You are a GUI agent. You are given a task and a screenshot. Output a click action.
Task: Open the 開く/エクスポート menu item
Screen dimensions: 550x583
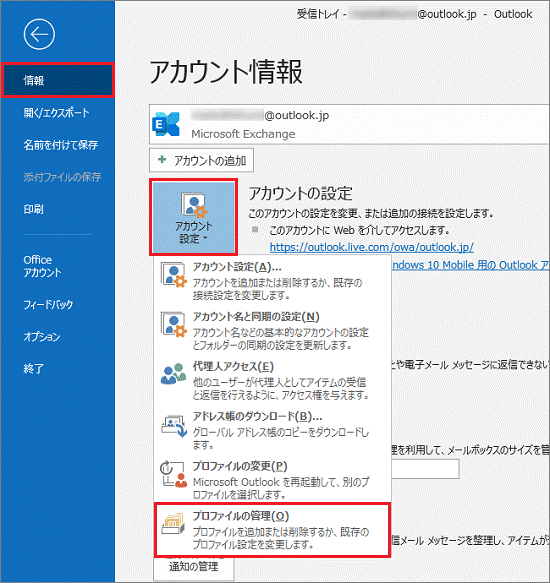(x=57, y=113)
